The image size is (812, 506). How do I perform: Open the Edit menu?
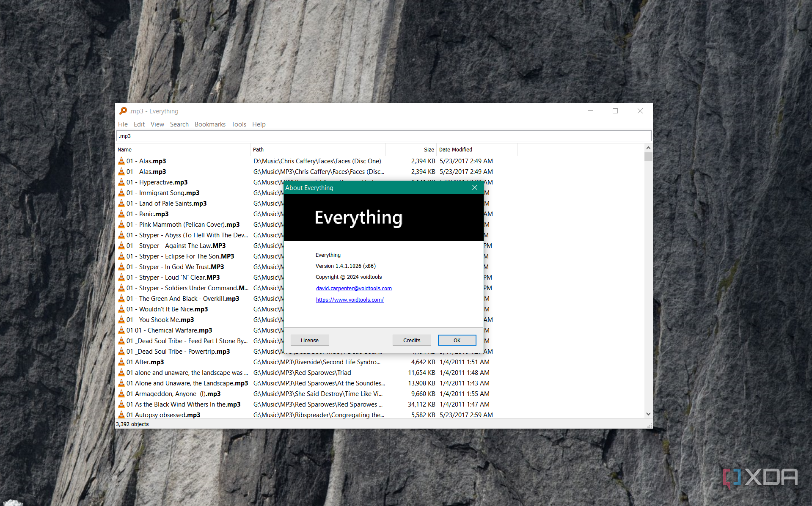click(139, 124)
